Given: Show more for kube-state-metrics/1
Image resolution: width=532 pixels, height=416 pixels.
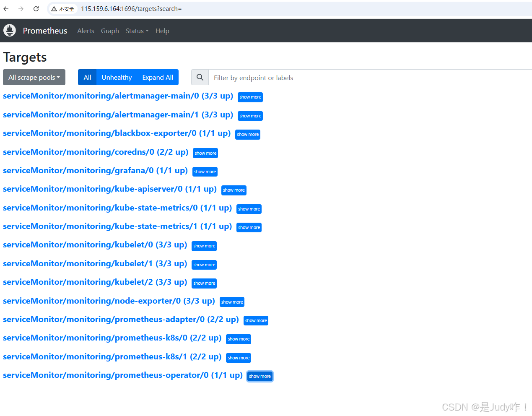Looking at the screenshot, I should coord(249,227).
